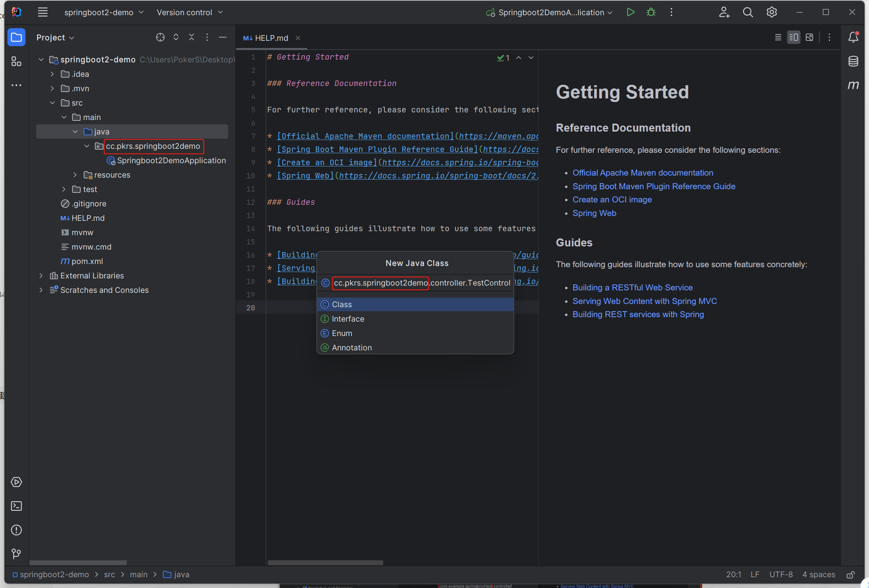This screenshot has width=869, height=588.
Task: Open the Terminal tool window
Action: point(16,506)
